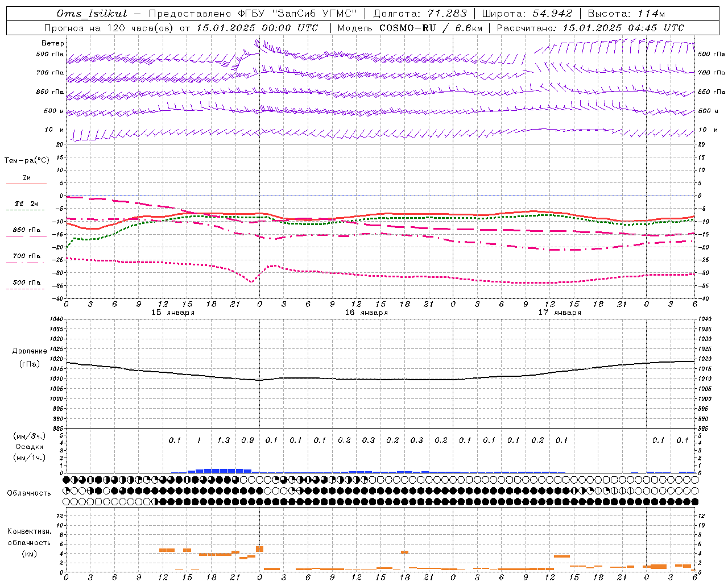Image resolution: width=728 pixels, height=582 pixels.
Task: Click the left 10 м wind level label
Action: click(x=55, y=130)
